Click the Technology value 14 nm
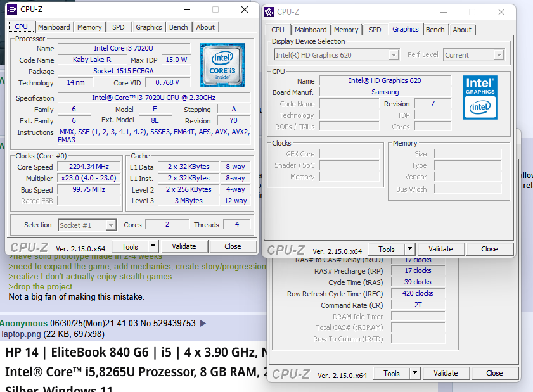 [x=75, y=82]
